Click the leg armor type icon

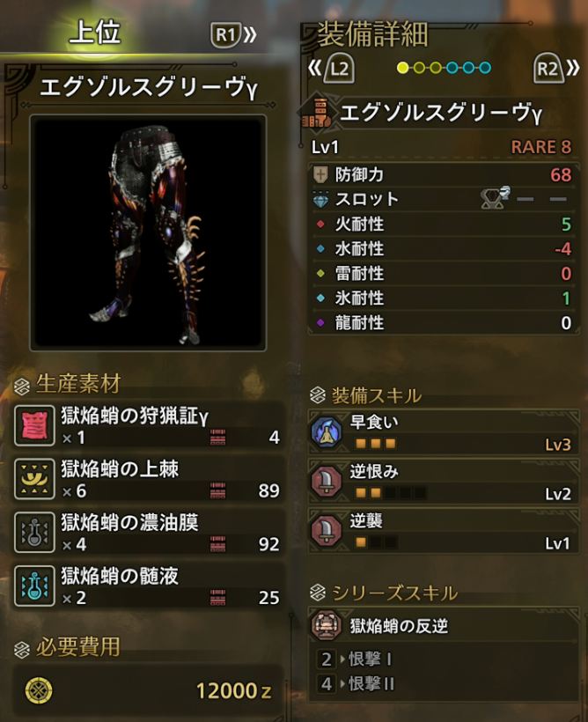317,114
